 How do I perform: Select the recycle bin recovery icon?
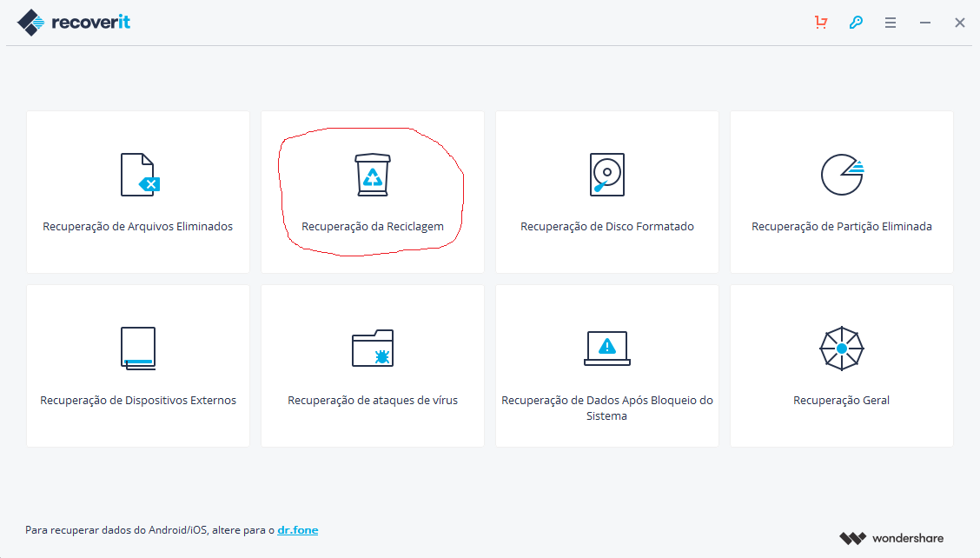coord(373,175)
